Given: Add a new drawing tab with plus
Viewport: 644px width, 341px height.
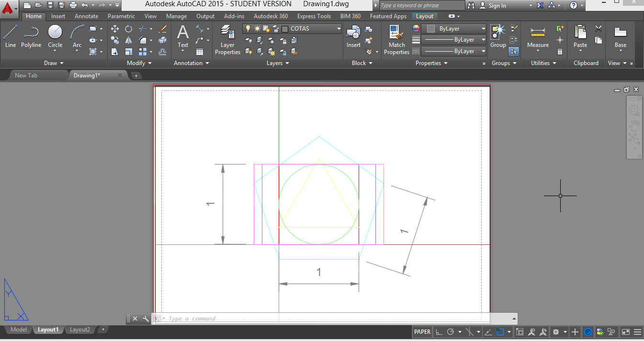Looking at the screenshot, I should (x=136, y=76).
